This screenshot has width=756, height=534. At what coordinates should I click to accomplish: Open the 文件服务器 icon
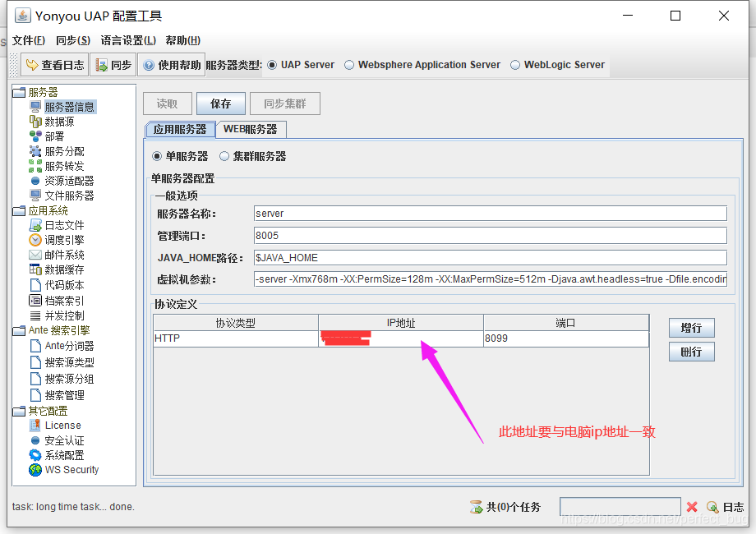[x=35, y=196]
